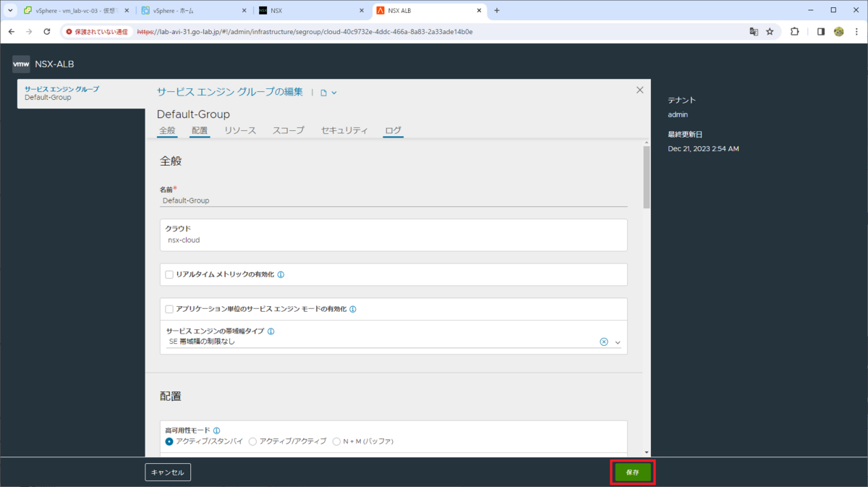Image resolution: width=868 pixels, height=487 pixels.
Task: Reload the page
Action: [47, 32]
